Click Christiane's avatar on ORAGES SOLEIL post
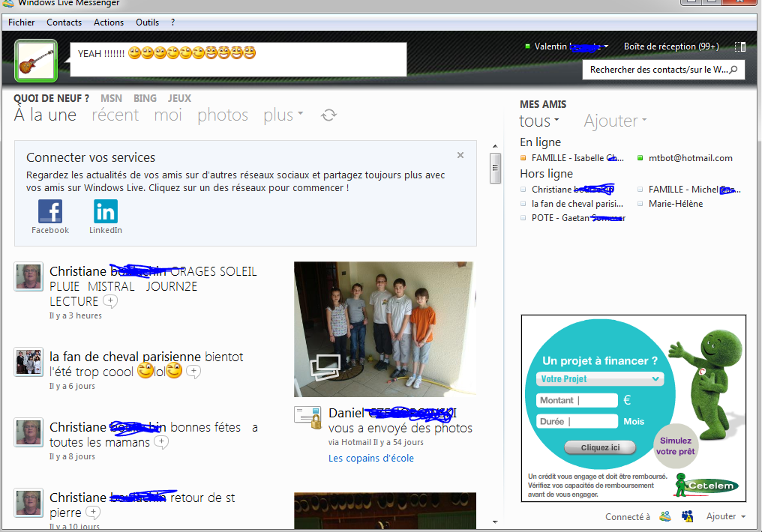This screenshot has height=532, width=762. click(x=28, y=276)
